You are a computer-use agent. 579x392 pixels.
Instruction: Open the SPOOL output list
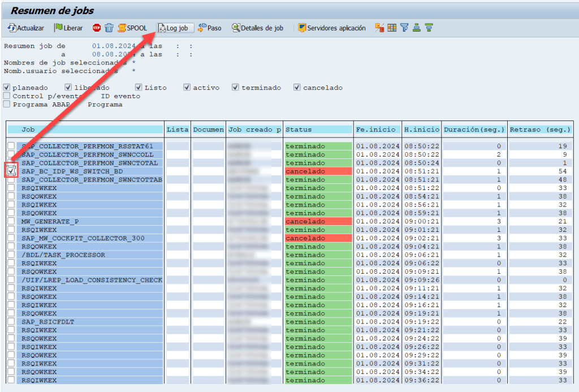(132, 28)
